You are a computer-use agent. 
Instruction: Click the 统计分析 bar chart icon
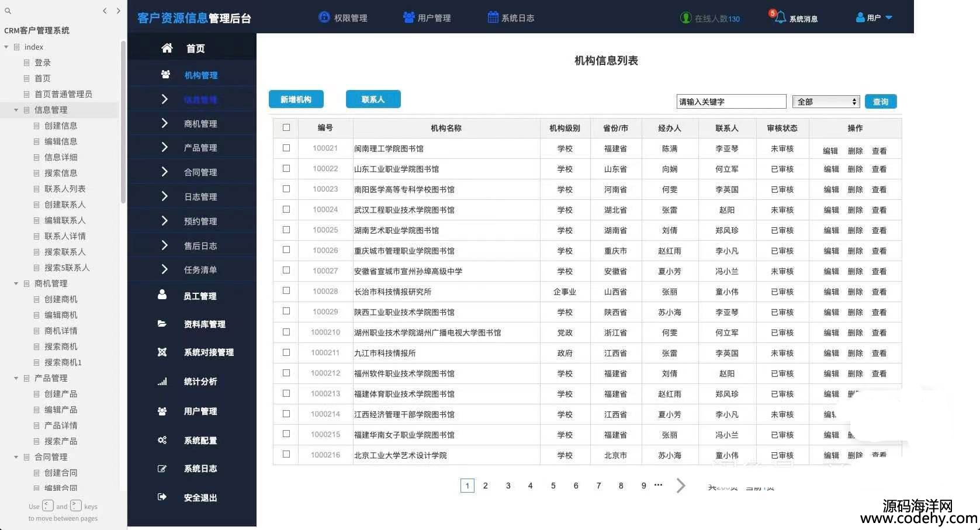coord(162,382)
